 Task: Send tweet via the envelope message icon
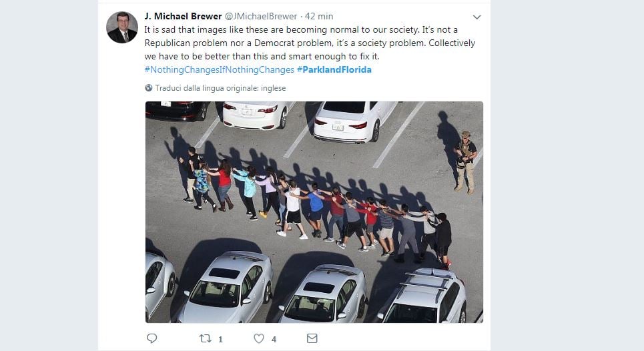click(312, 338)
